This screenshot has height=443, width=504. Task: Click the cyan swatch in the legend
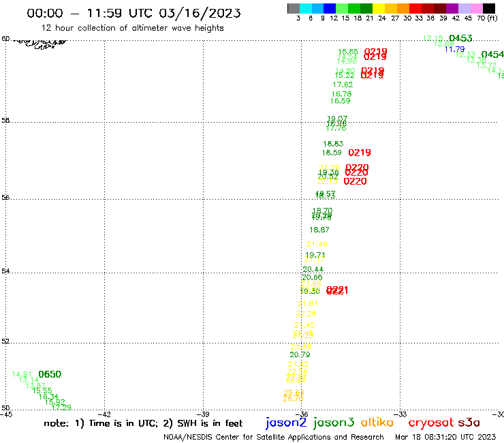click(305, 8)
